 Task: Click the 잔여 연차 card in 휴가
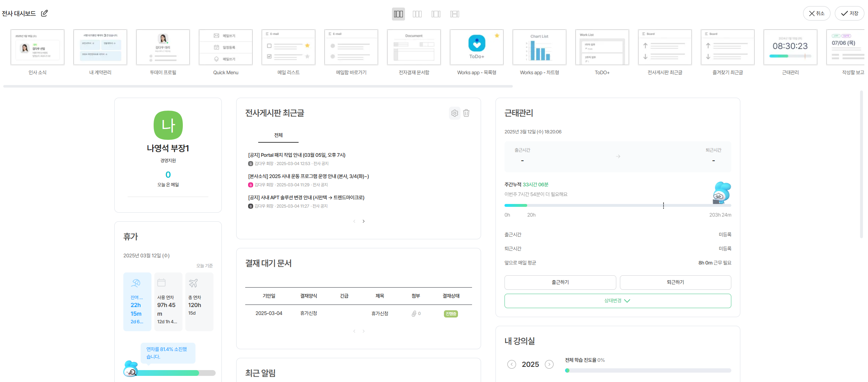(137, 302)
